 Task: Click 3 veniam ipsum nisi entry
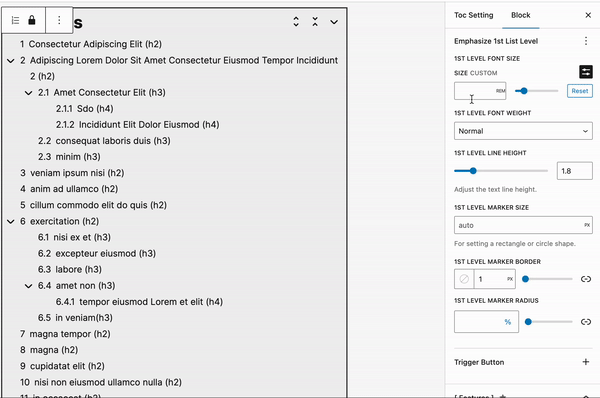pyautogui.click(x=72, y=173)
